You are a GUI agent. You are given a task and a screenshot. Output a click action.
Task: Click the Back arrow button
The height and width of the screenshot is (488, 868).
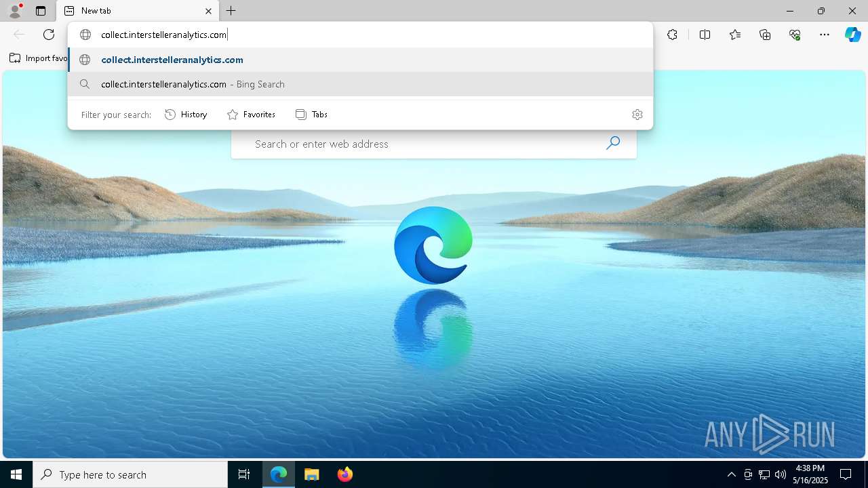click(19, 35)
